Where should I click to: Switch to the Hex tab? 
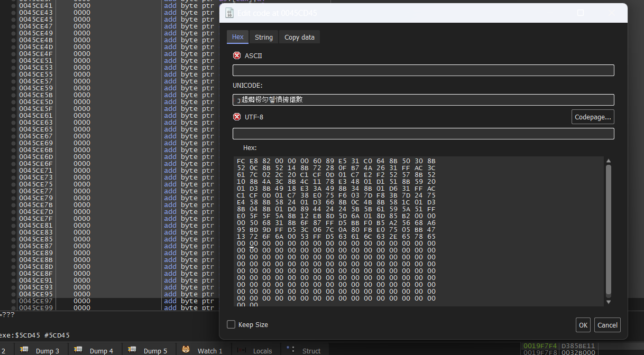(x=237, y=37)
